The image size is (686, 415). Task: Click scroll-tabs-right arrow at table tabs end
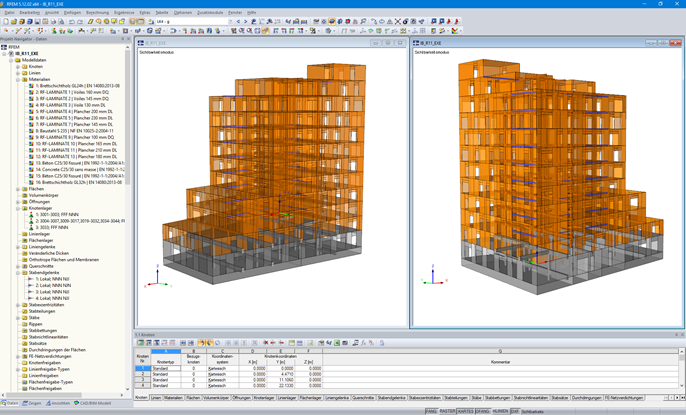(677, 398)
